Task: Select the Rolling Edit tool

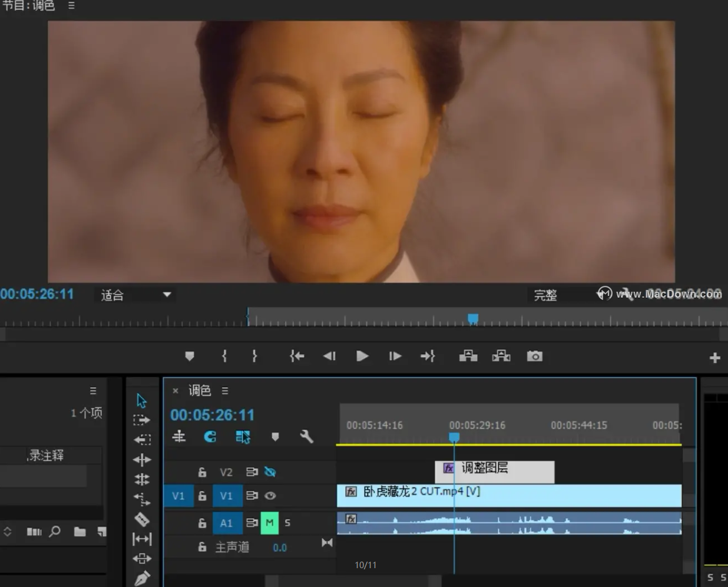Action: (x=142, y=479)
